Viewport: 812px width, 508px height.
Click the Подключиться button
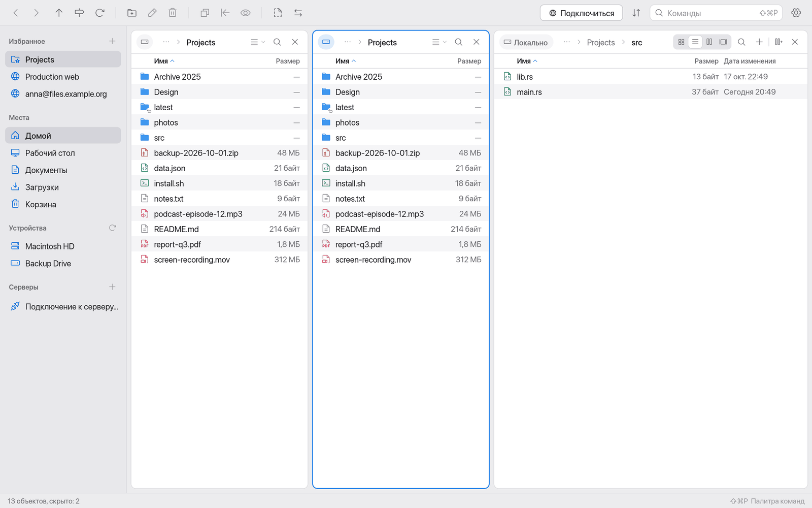[x=581, y=13]
